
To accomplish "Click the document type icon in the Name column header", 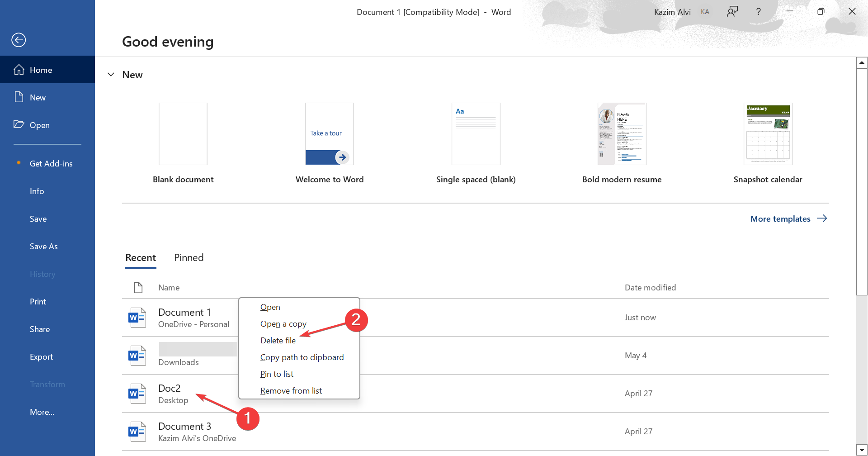I will (x=138, y=287).
